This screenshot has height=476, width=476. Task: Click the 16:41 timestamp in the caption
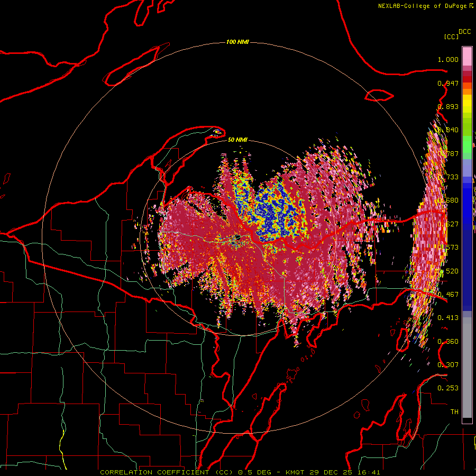[369, 472]
